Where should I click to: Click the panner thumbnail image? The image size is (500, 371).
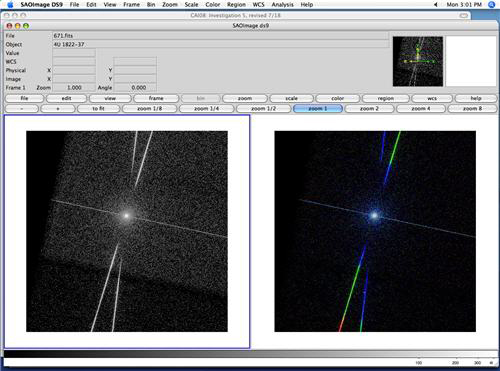point(418,61)
